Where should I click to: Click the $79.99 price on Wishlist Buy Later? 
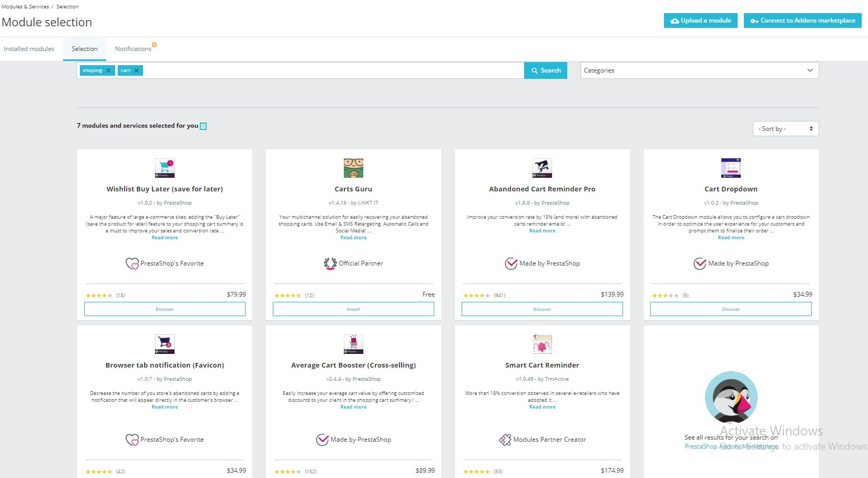pos(236,294)
